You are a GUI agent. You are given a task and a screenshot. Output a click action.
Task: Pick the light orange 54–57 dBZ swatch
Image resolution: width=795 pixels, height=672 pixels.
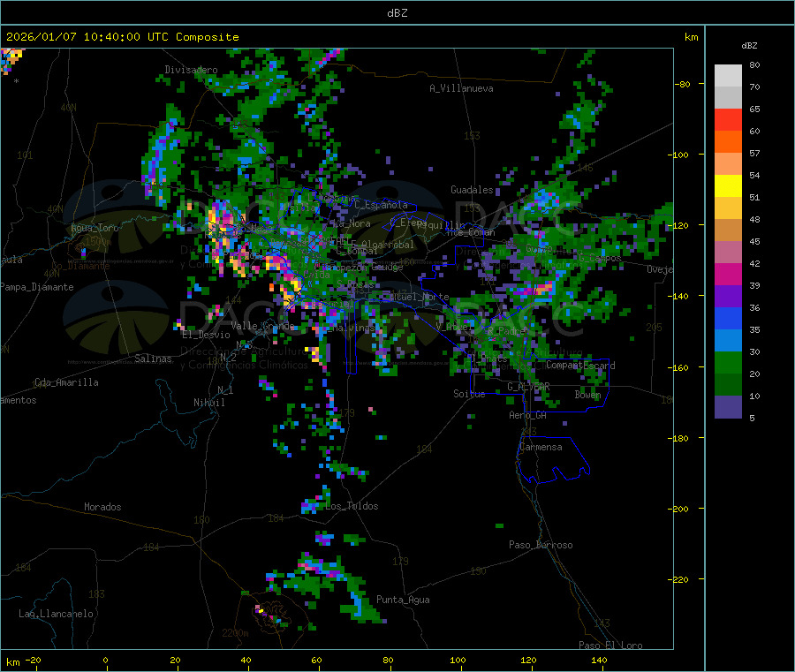pyautogui.click(x=728, y=163)
